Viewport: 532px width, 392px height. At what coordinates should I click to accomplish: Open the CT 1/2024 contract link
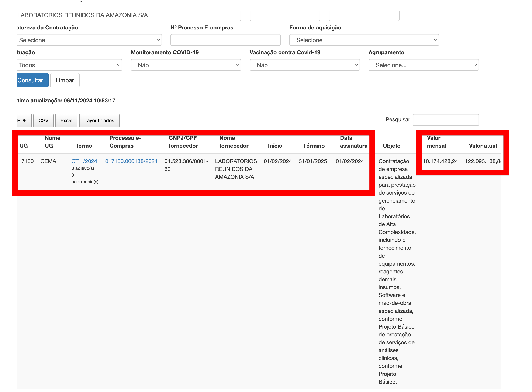pyautogui.click(x=84, y=161)
